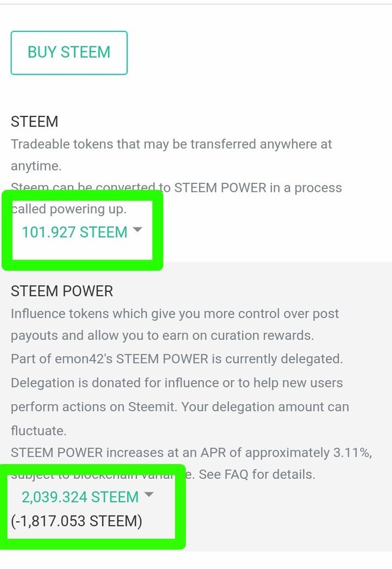
Task: Click the BUY STEEM button
Action: click(x=69, y=53)
